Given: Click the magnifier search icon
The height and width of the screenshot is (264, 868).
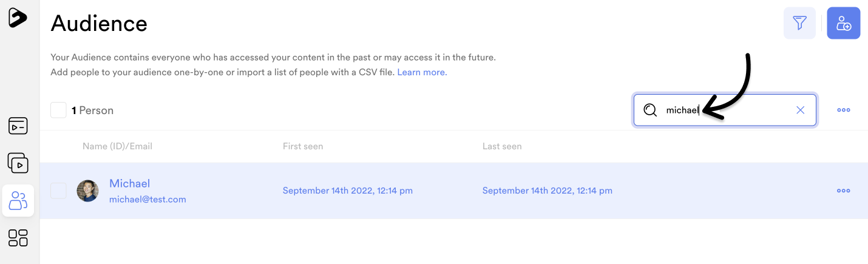Looking at the screenshot, I should point(650,110).
